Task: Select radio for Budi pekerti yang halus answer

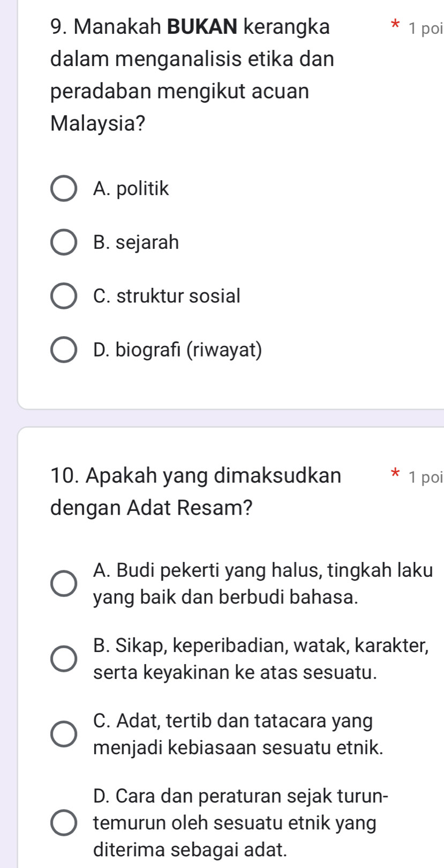Action: (64, 583)
